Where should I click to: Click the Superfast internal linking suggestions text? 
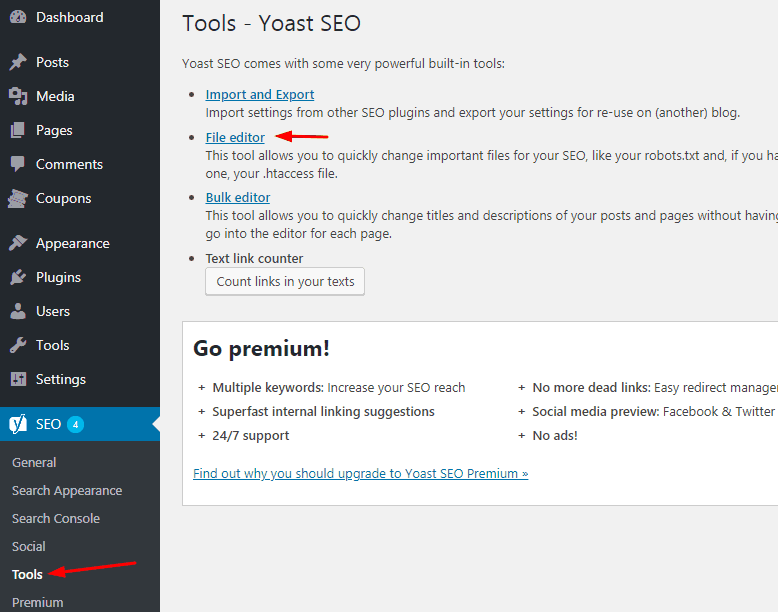(324, 411)
